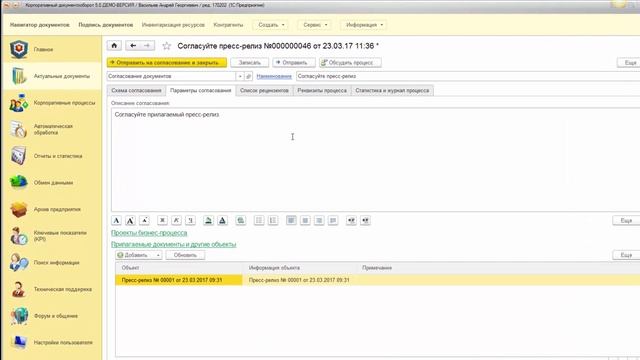Image resolution: width=640 pixels, height=360 pixels.
Task: Align description text left
Action: point(291,220)
